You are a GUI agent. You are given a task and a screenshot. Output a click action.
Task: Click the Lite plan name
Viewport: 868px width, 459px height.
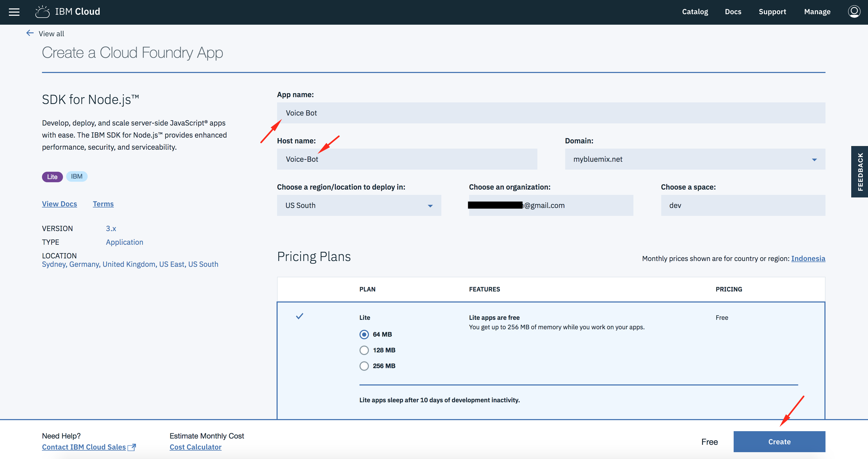[x=364, y=318]
